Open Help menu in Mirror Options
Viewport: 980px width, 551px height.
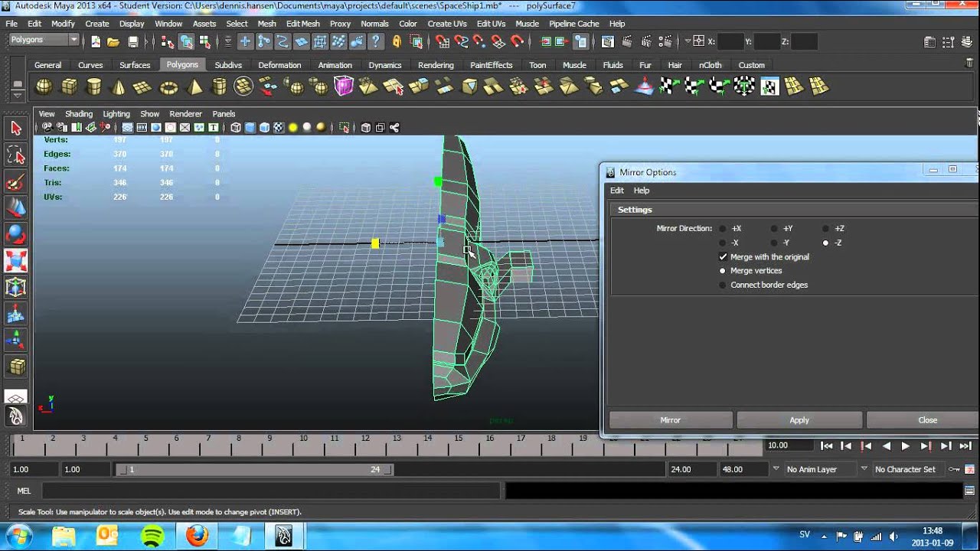(642, 191)
